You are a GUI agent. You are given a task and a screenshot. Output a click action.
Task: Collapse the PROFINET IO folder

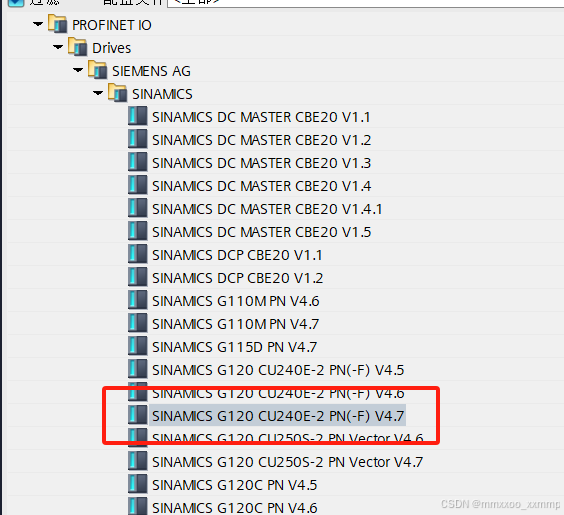coord(38,24)
